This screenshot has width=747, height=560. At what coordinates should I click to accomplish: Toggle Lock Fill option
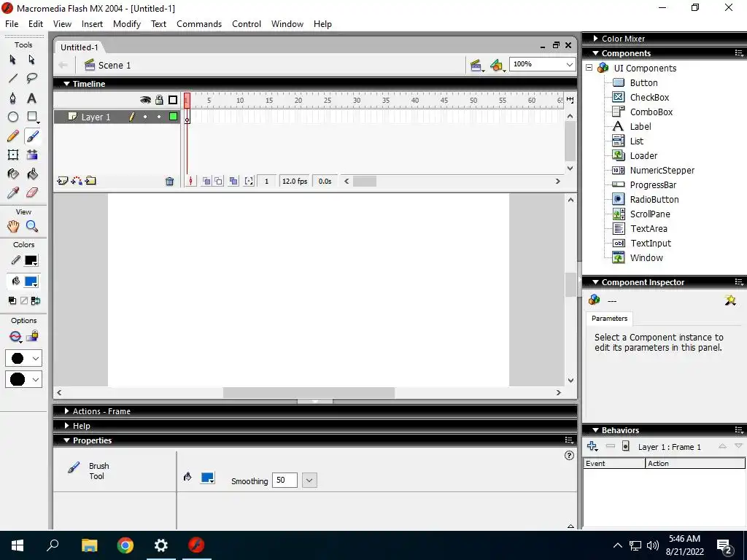click(x=32, y=336)
